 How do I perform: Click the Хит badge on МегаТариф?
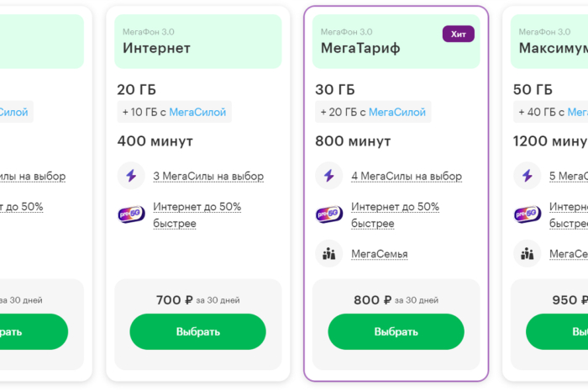[x=458, y=34]
